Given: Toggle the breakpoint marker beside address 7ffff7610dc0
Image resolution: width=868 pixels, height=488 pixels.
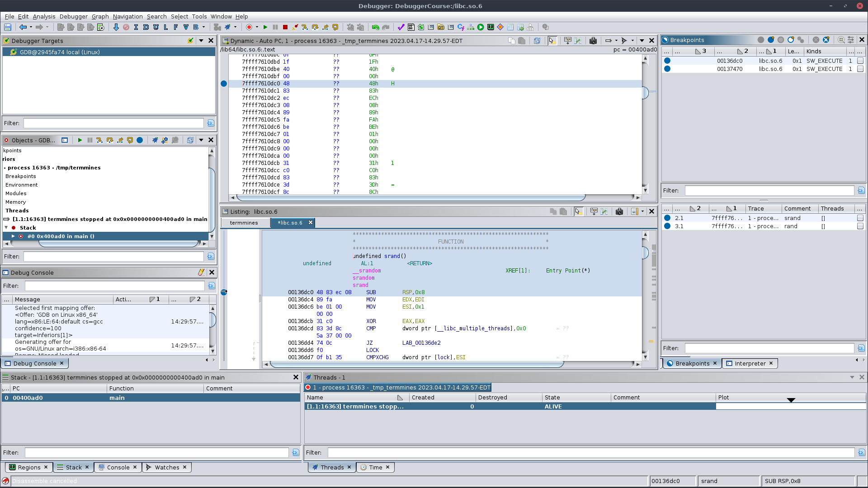Looking at the screenshot, I should pos(224,84).
